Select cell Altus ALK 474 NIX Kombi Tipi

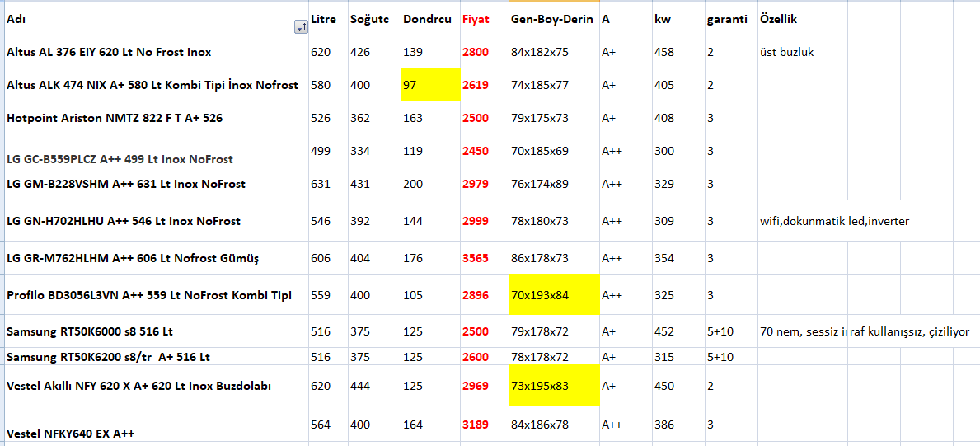coord(157,84)
